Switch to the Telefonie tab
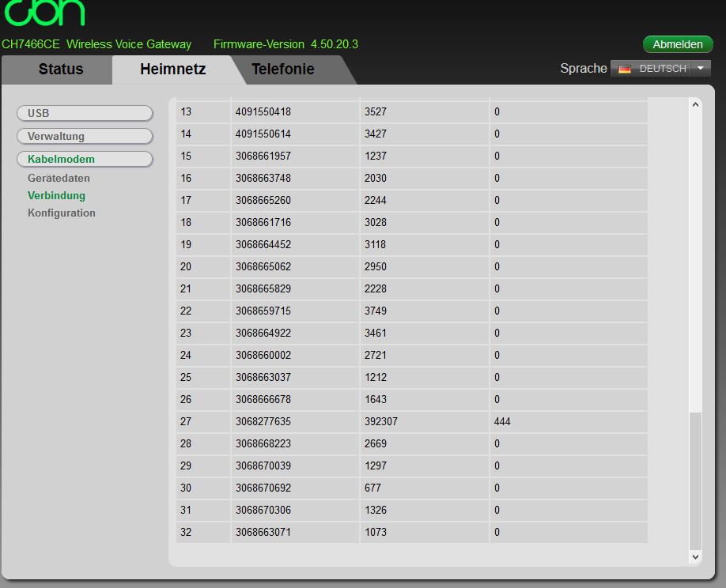 [282, 70]
